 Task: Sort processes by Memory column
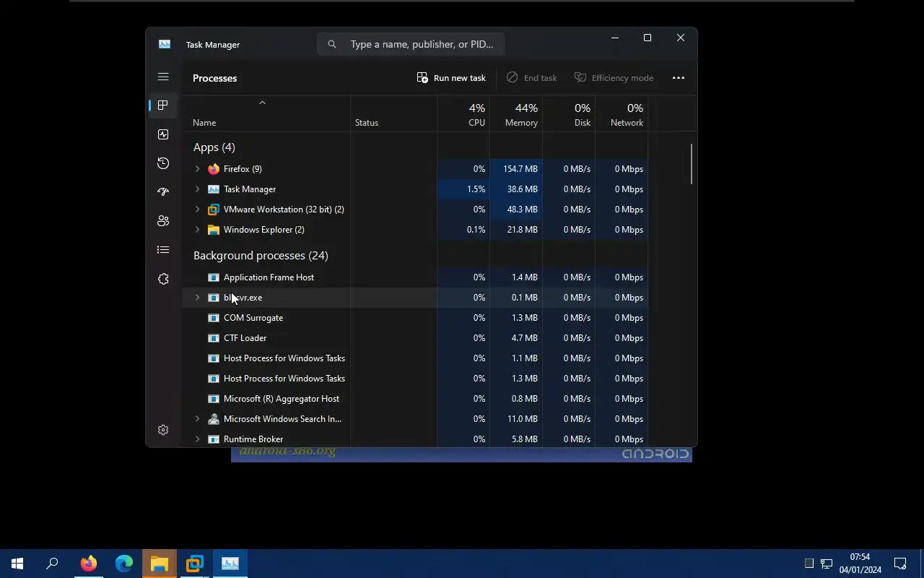pyautogui.click(x=516, y=113)
